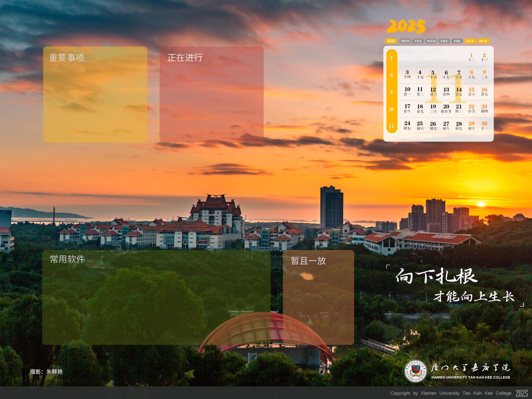532x399 pixels.
Task: Select November 20 寒衣节 in the calendar
Action: coord(446,109)
